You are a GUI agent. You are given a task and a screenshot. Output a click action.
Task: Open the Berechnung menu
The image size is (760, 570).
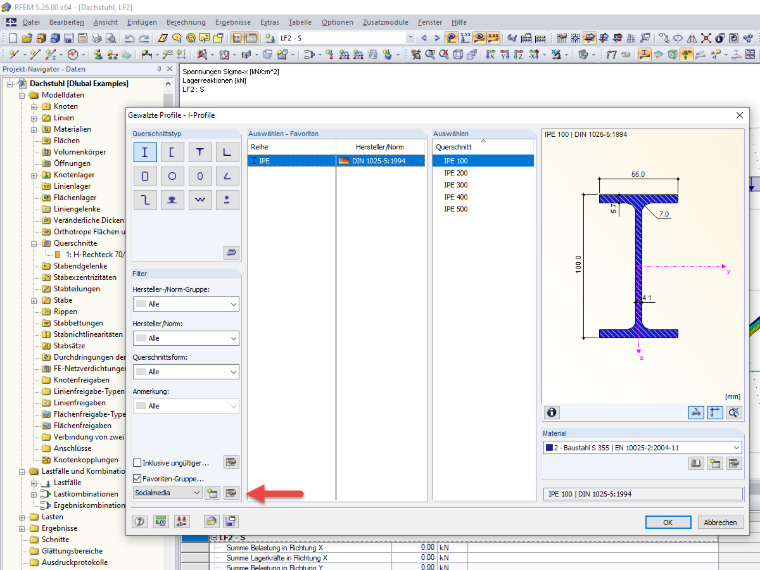pos(186,22)
